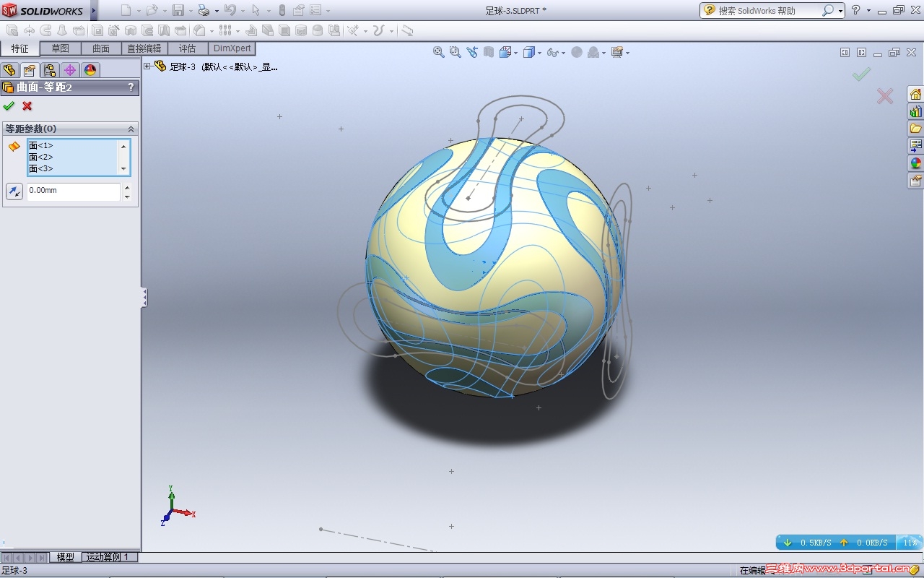Click the Previous View icon

pyautogui.click(x=472, y=52)
